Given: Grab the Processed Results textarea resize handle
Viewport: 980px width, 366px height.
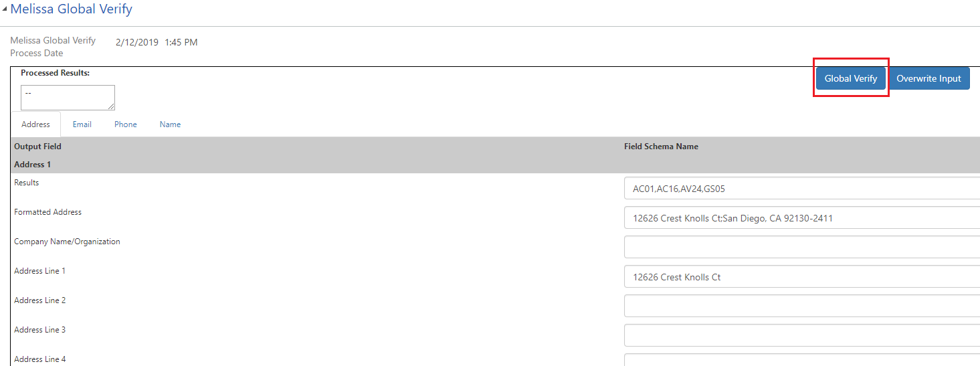Looking at the screenshot, I should [111, 106].
